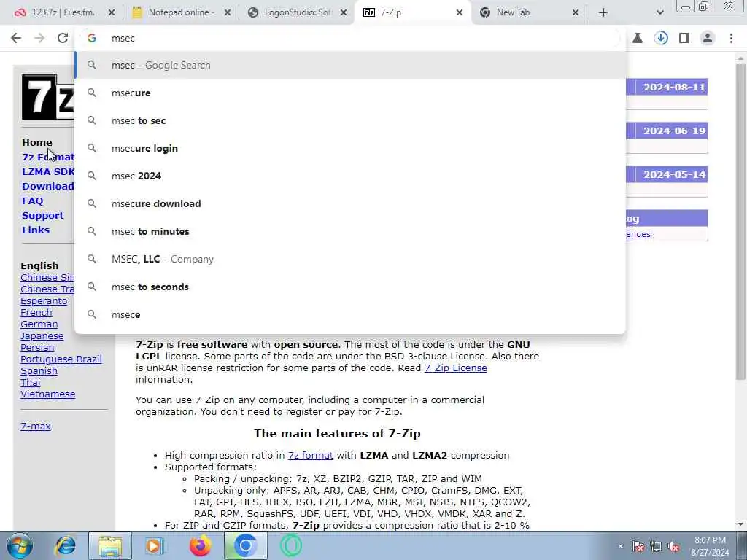Choose the 'msecure download' suggestion
Viewport: 747px width, 560px height.
pos(350,203)
